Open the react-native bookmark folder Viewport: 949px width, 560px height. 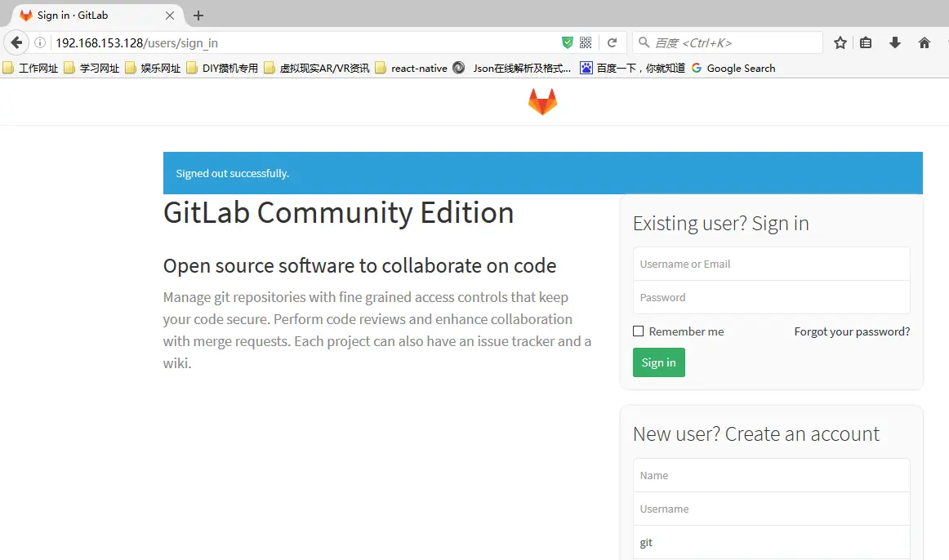[411, 69]
